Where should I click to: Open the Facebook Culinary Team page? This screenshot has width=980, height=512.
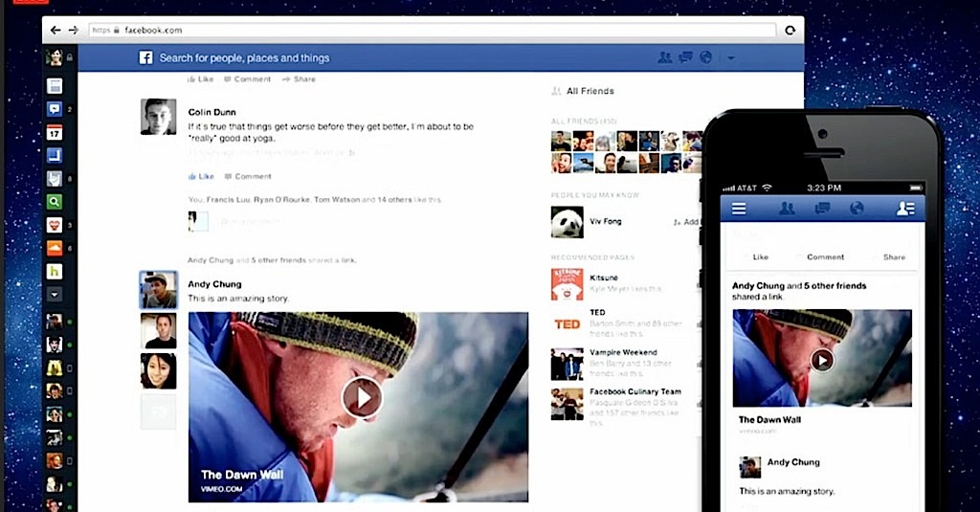pos(635,391)
